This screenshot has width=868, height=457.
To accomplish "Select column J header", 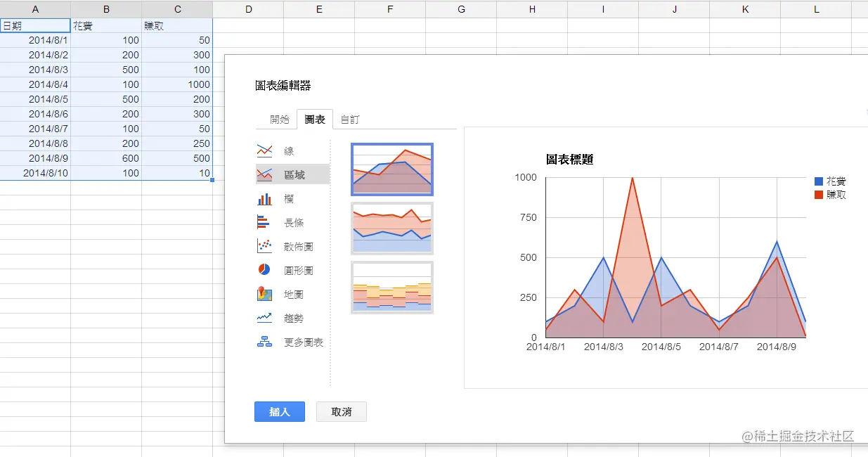I will pos(674,9).
